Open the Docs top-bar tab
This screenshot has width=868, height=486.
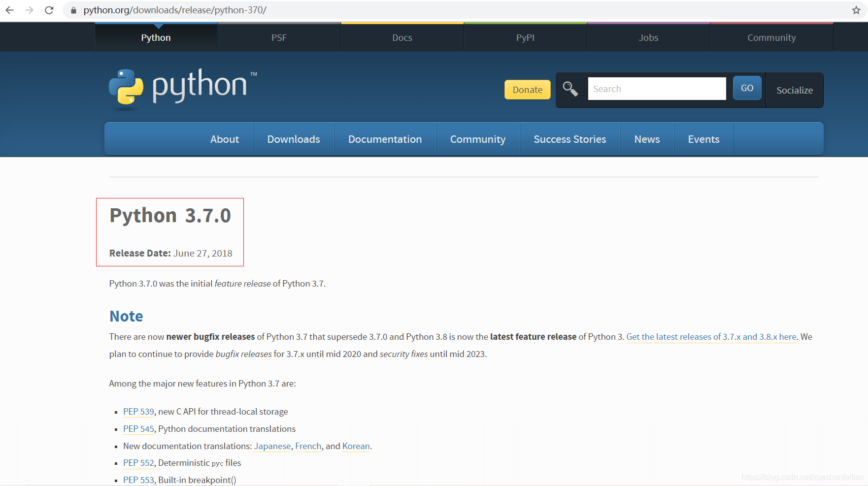point(402,37)
